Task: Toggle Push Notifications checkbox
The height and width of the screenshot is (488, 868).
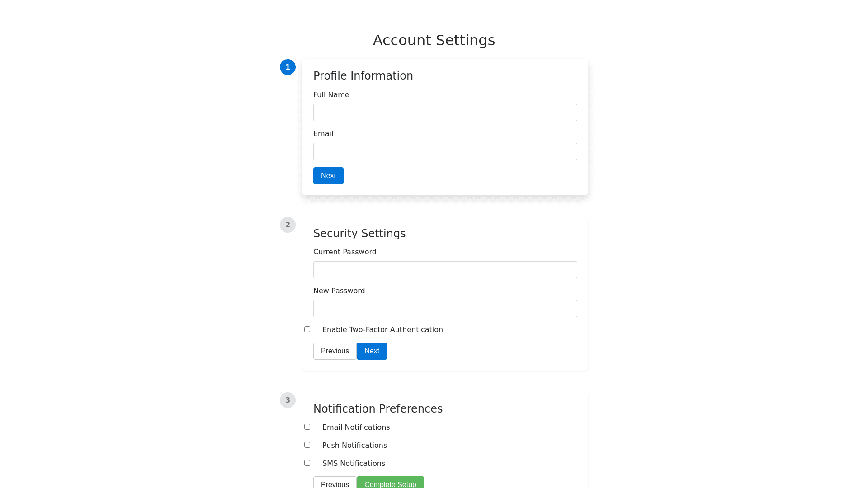Action: tap(307, 445)
